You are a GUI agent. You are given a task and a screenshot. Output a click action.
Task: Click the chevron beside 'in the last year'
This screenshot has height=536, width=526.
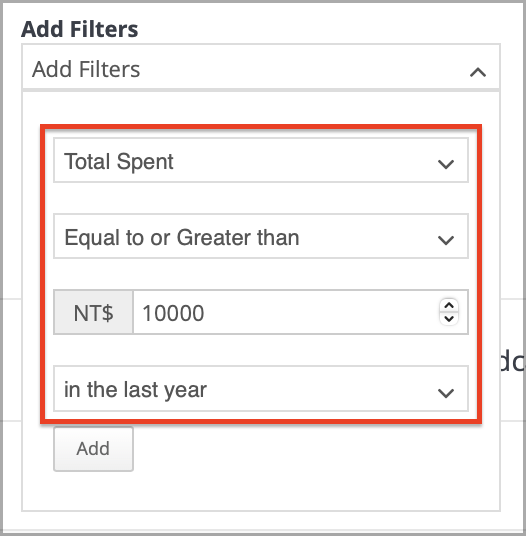[x=446, y=393]
